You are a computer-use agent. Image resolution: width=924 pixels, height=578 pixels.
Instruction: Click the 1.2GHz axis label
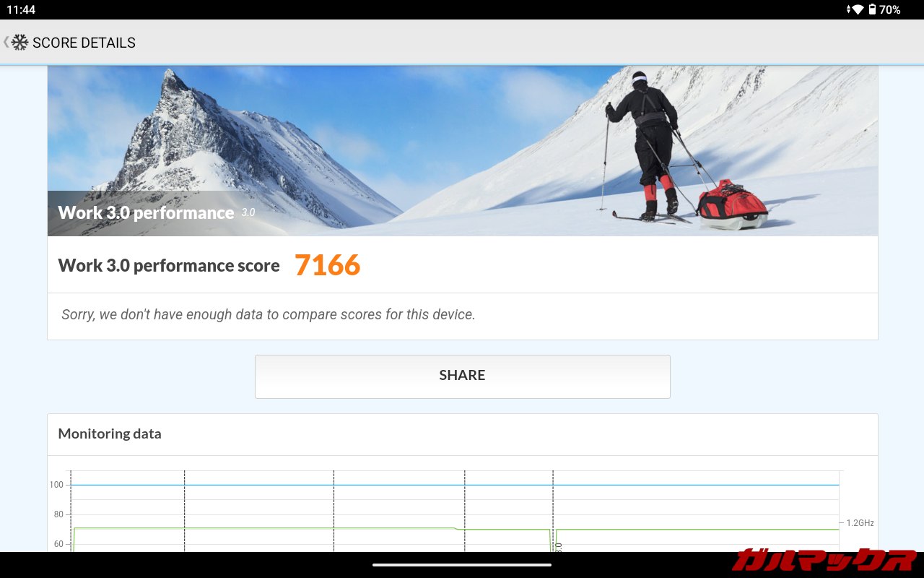(860, 523)
